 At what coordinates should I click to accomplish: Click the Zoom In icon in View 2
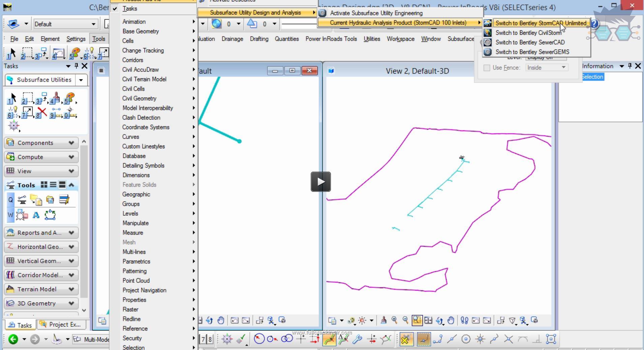pos(394,320)
